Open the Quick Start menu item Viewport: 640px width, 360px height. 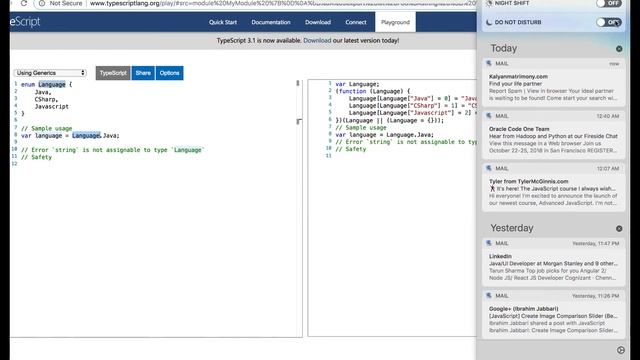point(223,22)
